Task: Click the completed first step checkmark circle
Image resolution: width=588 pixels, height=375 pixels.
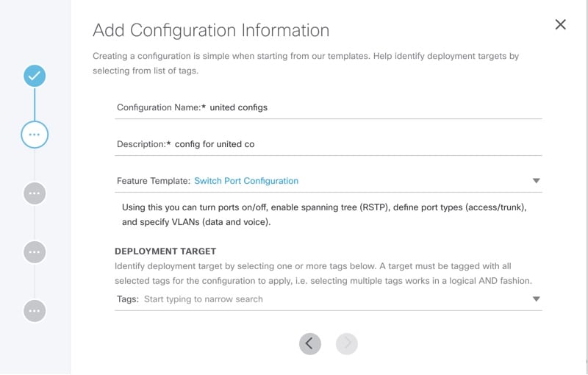Action: [x=35, y=76]
